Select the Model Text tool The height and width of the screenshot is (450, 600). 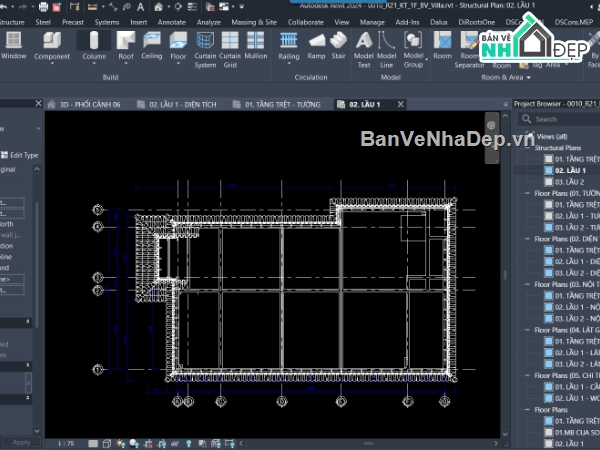tap(364, 50)
